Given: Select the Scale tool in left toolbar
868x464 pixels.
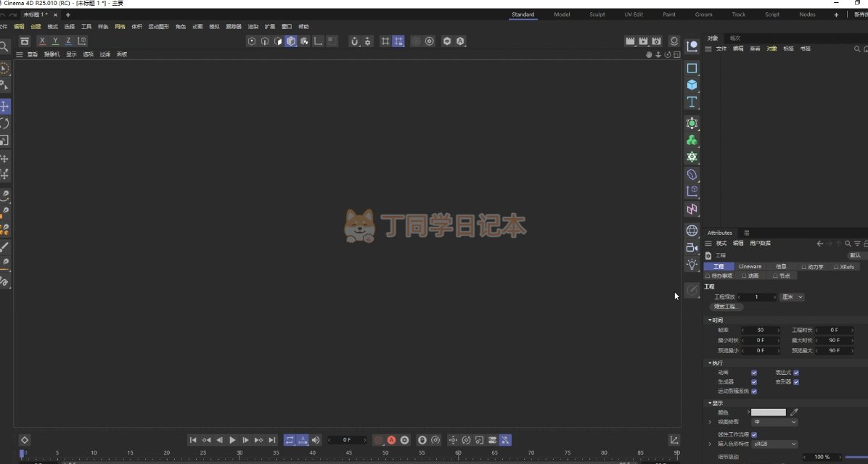Looking at the screenshot, I should 4,141.
